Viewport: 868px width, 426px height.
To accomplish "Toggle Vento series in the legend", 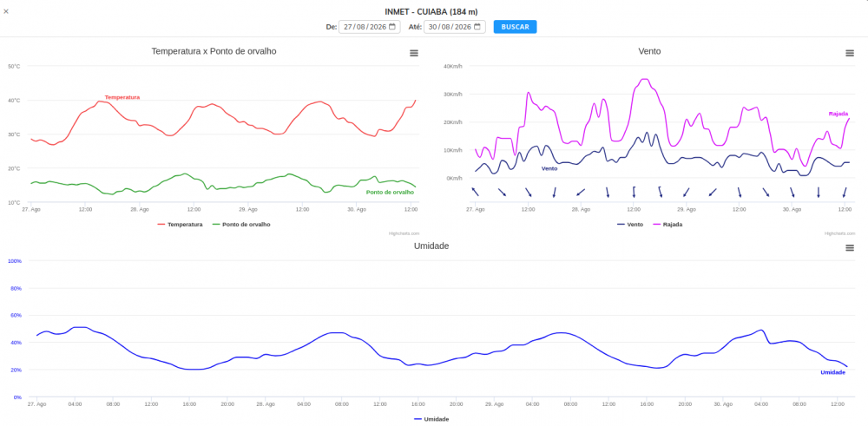I will (630, 225).
